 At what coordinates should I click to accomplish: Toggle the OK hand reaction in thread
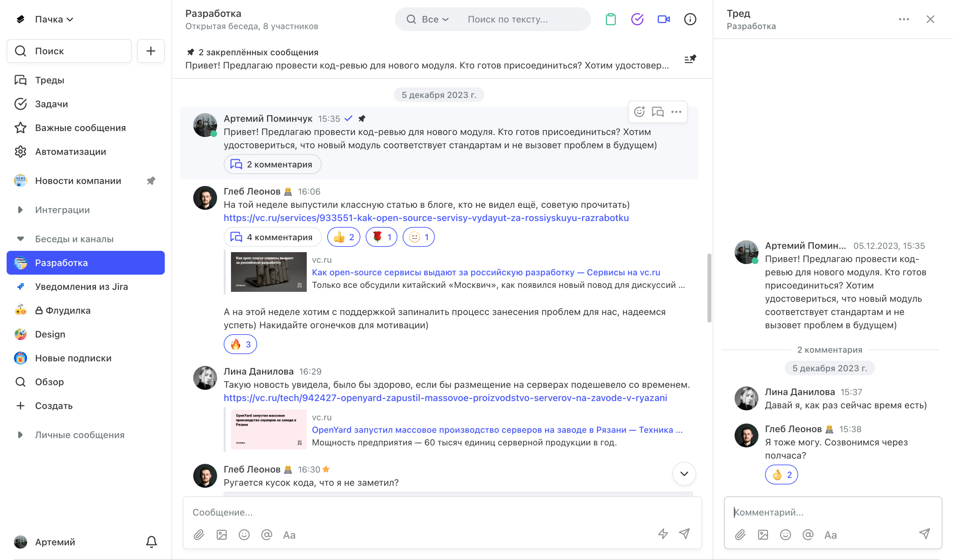click(x=782, y=475)
